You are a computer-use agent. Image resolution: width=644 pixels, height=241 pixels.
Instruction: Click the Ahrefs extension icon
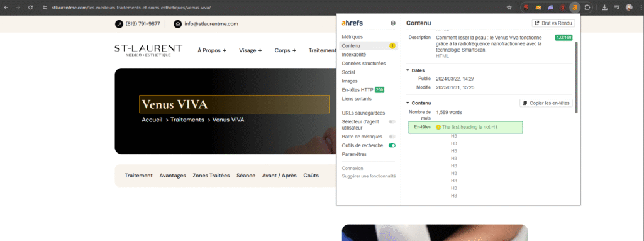575,8
